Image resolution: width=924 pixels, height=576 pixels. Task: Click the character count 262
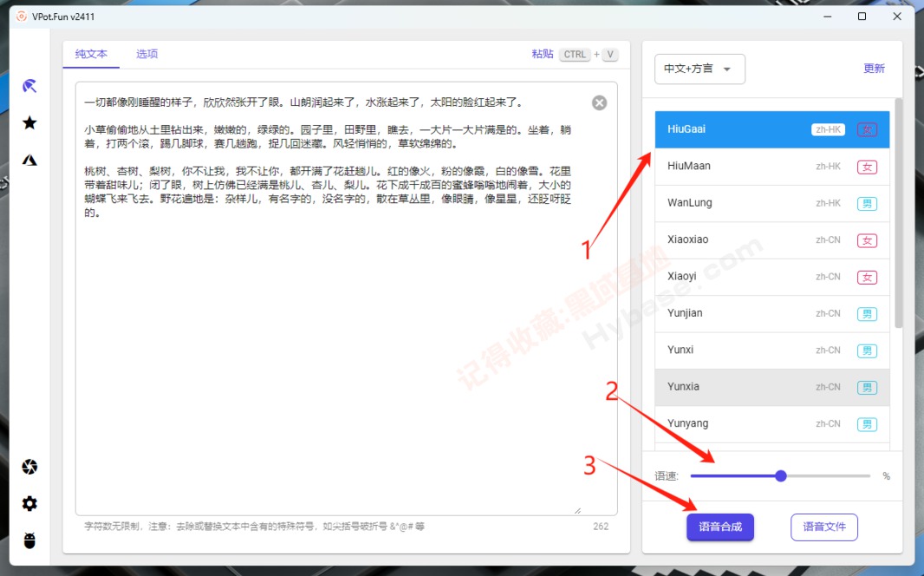(601, 527)
